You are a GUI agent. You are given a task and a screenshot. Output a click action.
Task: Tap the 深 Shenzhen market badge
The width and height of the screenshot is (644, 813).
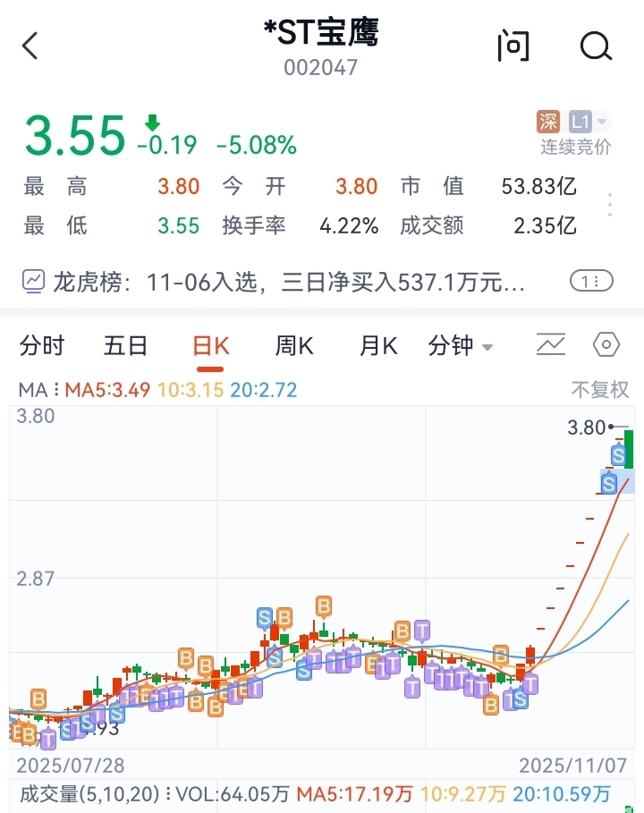click(548, 122)
